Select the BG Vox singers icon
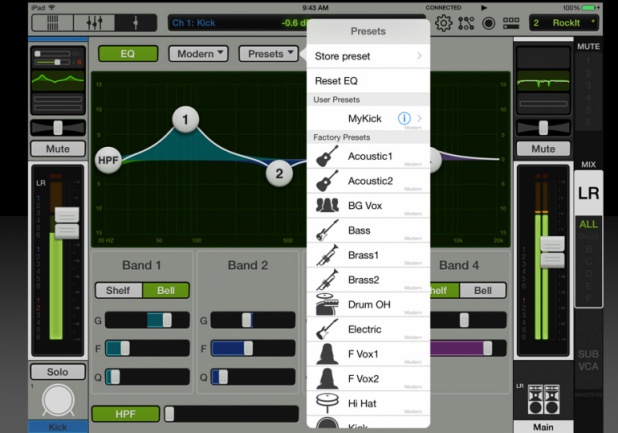Viewport: 618px width, 433px height. (327, 205)
